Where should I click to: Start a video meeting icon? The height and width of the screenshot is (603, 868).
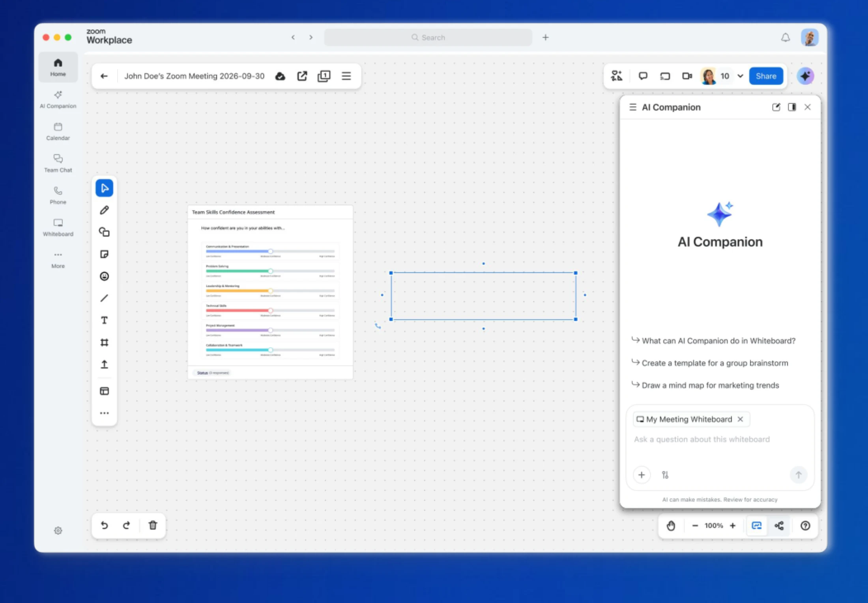pos(687,76)
